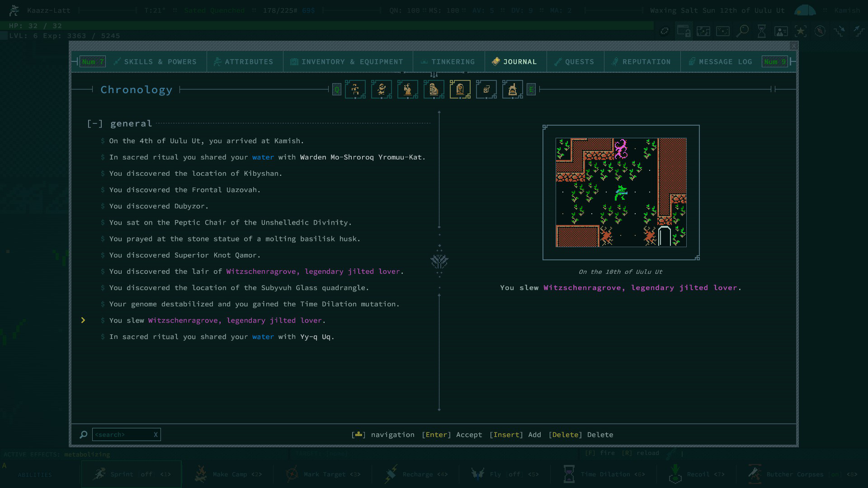Select the highlighted Chronology category icon
The image size is (868, 488).
[x=460, y=89]
